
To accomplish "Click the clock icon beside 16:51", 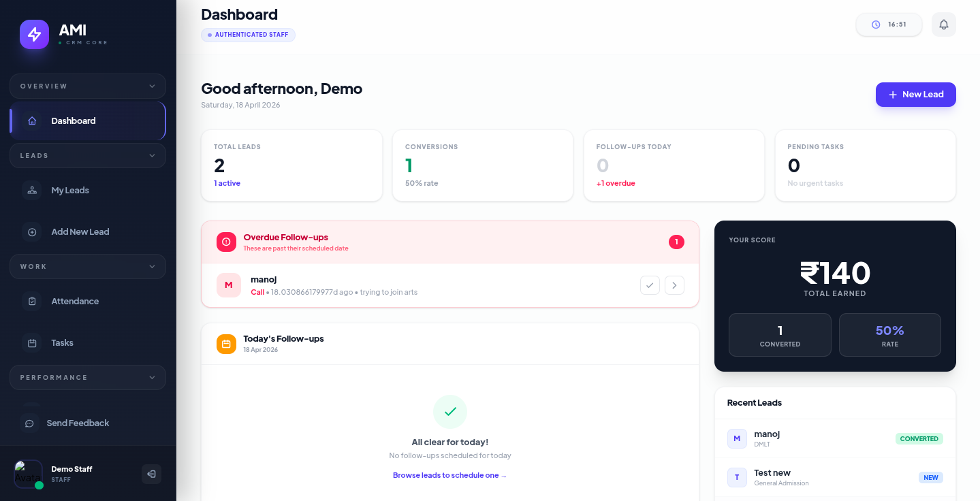I will pos(876,25).
